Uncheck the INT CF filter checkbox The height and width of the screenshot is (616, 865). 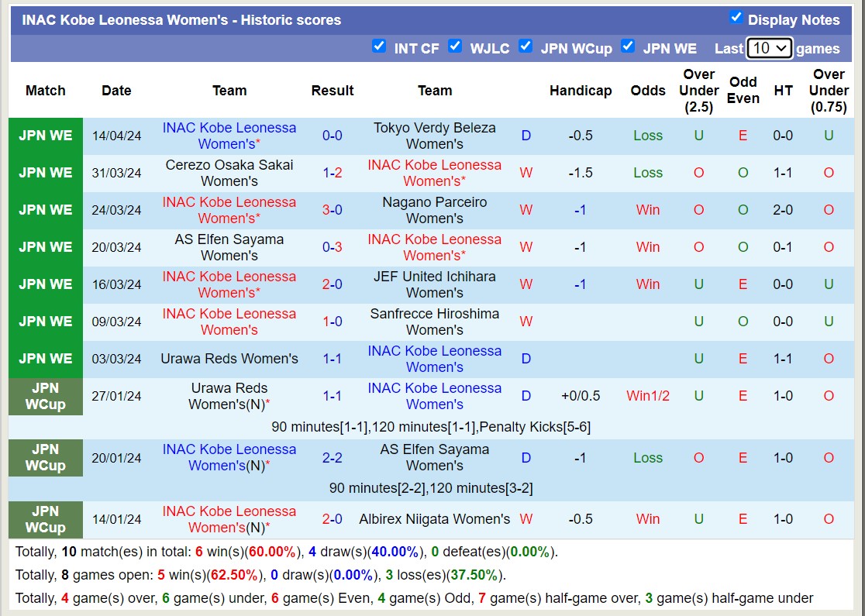click(379, 46)
